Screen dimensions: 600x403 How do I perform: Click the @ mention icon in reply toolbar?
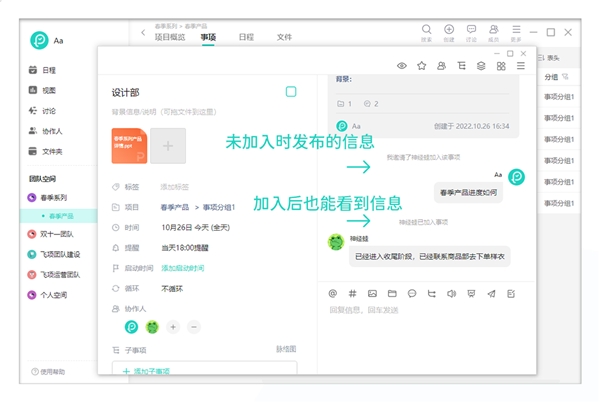(x=333, y=294)
